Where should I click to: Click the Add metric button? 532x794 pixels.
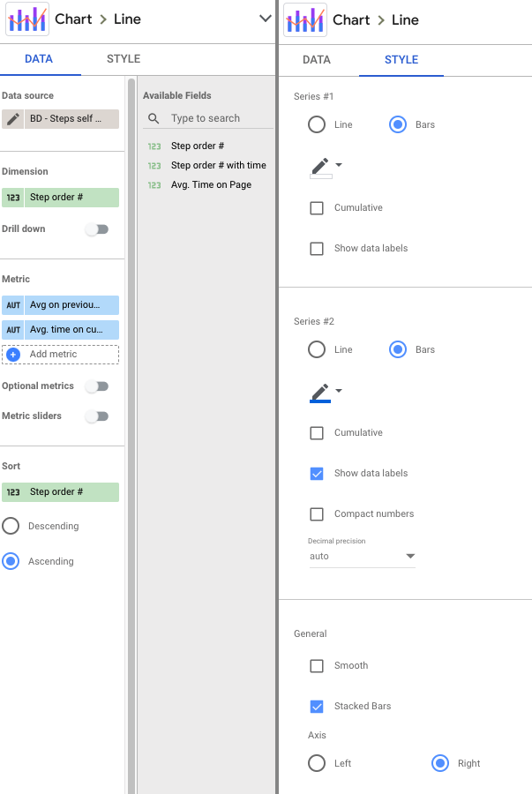[60, 355]
